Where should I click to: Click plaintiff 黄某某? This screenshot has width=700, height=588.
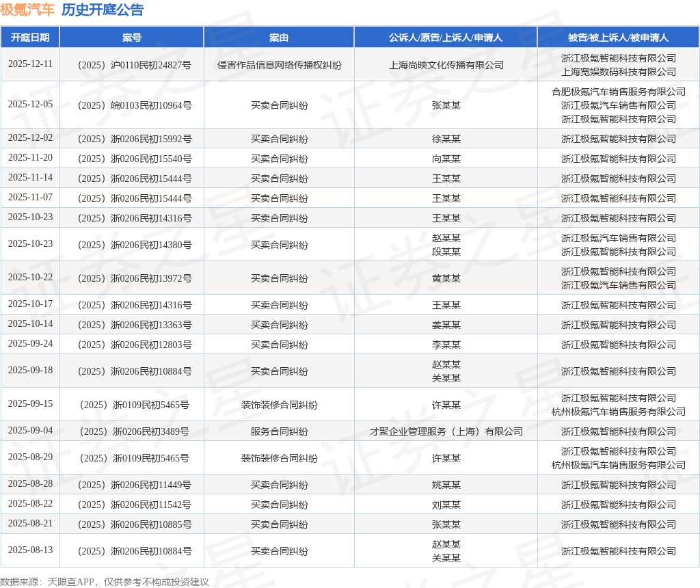point(446,278)
